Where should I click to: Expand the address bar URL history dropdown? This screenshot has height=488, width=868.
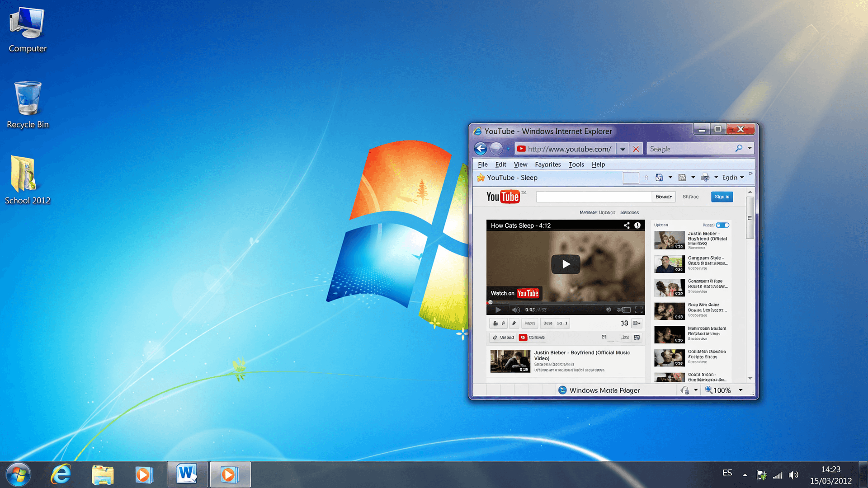623,149
